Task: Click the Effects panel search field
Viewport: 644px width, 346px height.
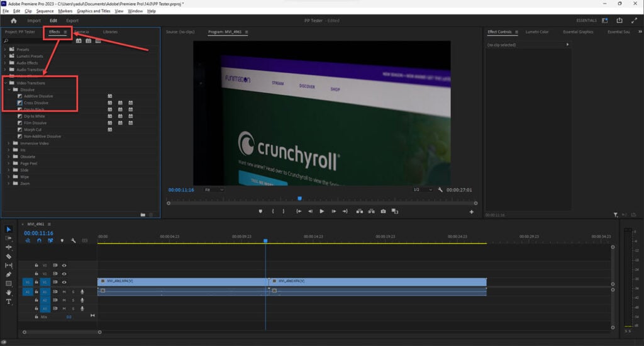Action: click(37, 41)
